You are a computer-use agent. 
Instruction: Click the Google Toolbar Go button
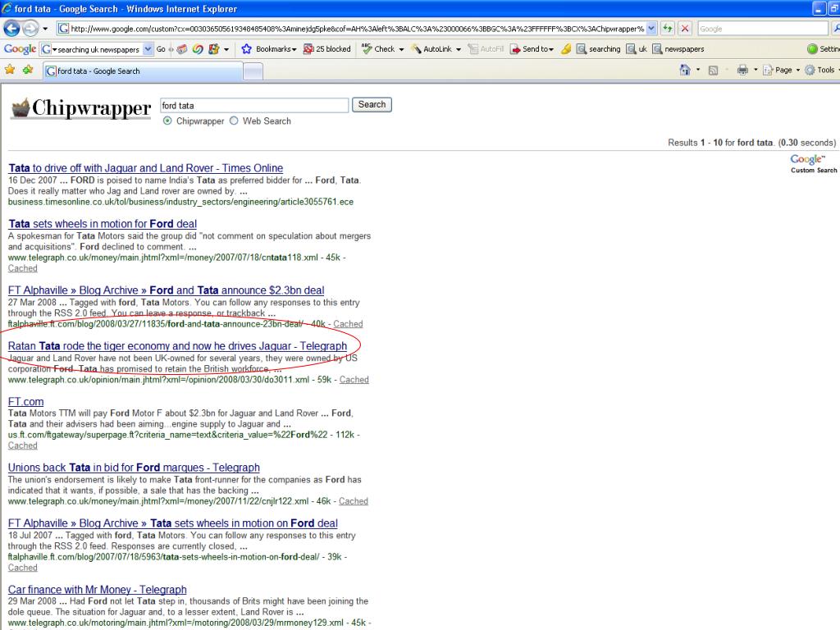pos(162,49)
